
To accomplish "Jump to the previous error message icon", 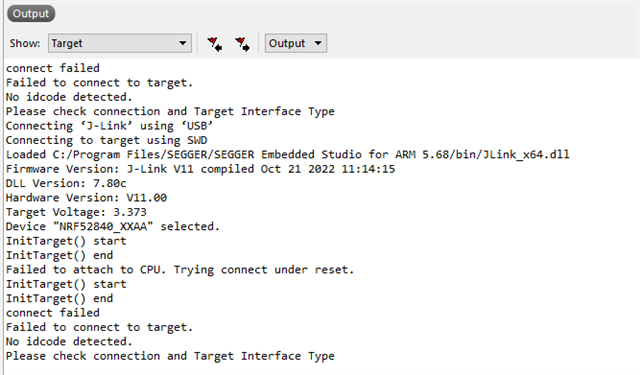I will tap(215, 44).
